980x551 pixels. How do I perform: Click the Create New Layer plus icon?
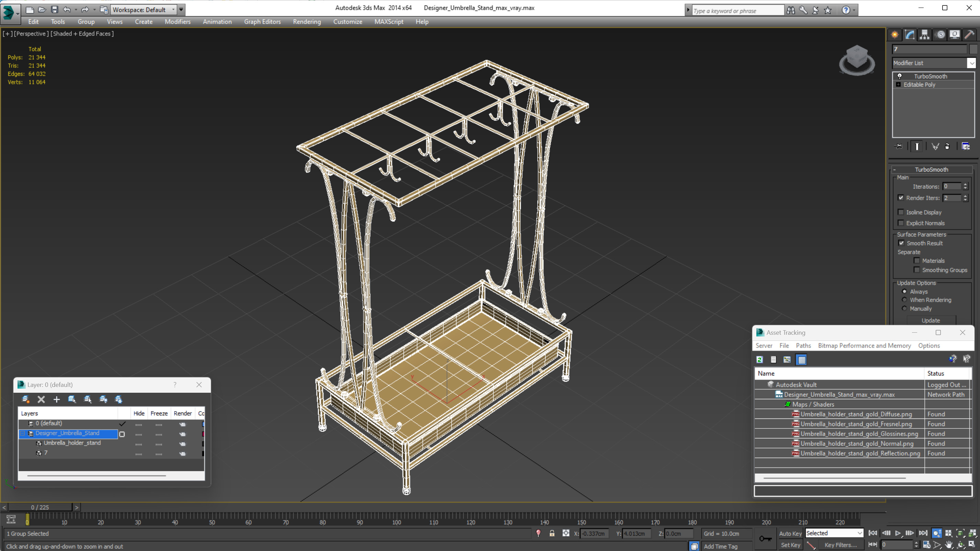(56, 399)
